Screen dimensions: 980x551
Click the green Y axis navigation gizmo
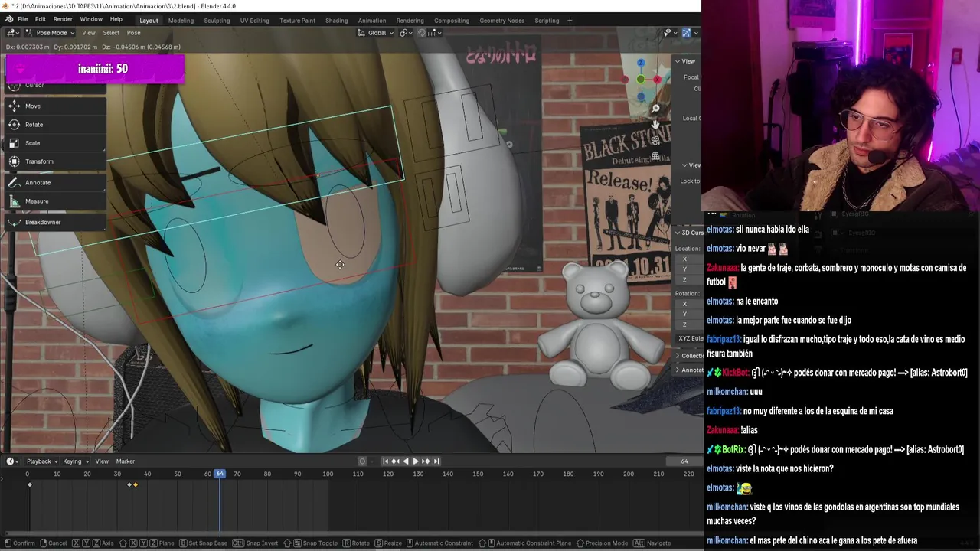coord(641,80)
